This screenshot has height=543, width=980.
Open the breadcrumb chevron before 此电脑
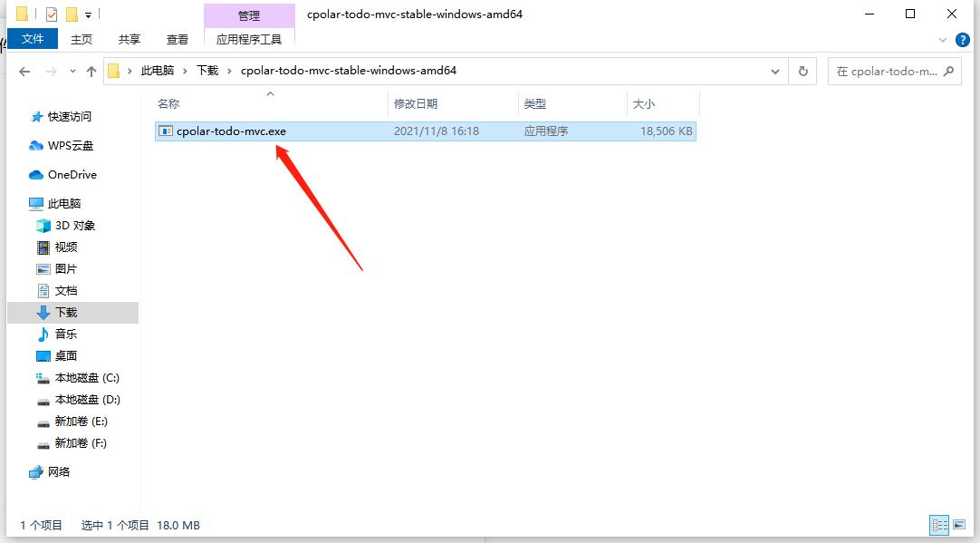coord(130,71)
